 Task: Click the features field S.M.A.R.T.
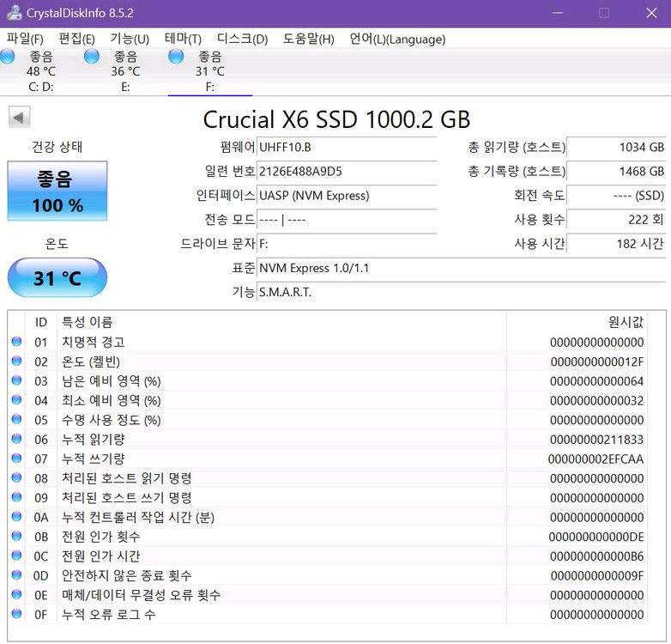pos(462,292)
